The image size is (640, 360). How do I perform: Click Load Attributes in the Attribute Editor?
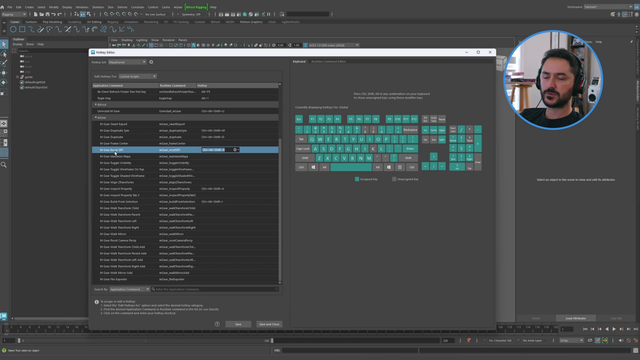pos(576,318)
